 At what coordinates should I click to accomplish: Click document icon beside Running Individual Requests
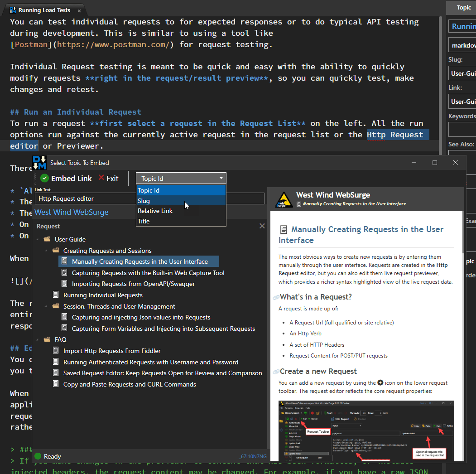click(56, 295)
